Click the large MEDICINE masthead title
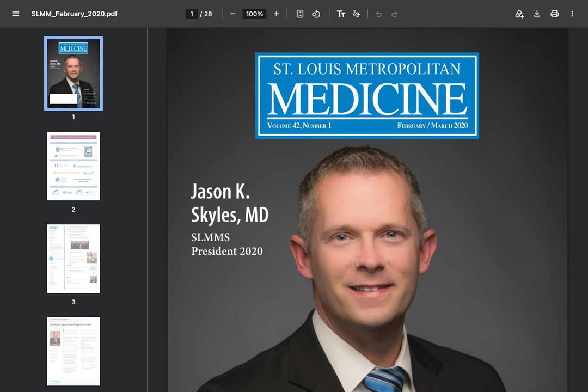The image size is (588, 392). (367, 99)
